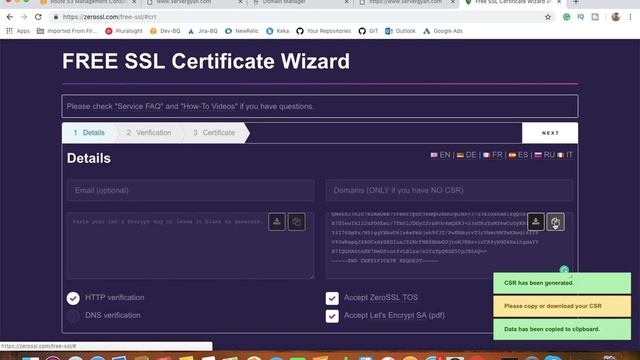Open the Google Ads bookmark

(443, 31)
